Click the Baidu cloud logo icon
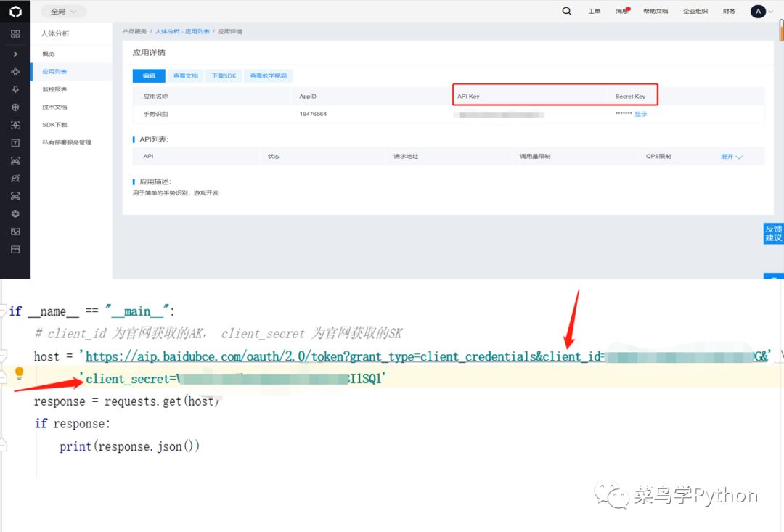The height and width of the screenshot is (532, 784). (15, 11)
